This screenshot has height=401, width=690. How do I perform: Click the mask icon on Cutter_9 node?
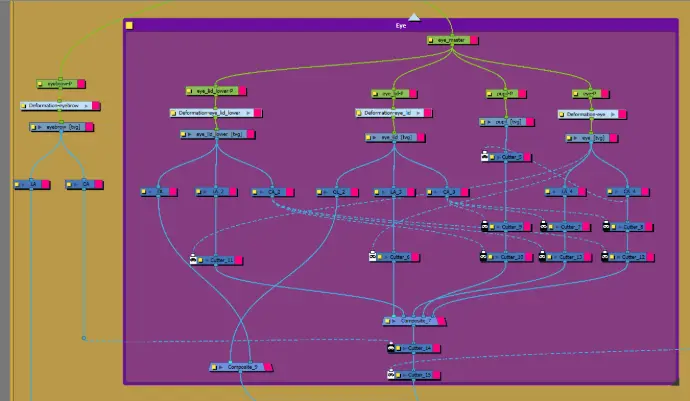[x=485, y=226]
